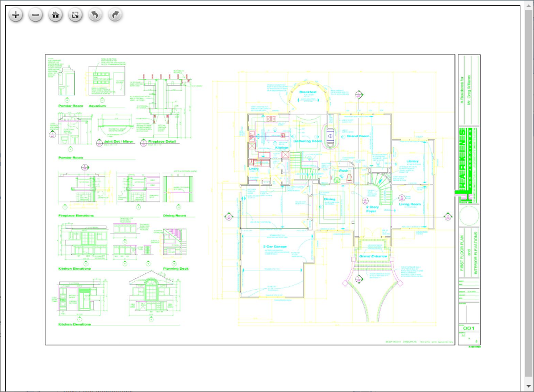Reset the view with the home button
Screen dimensions: 534x392
[55, 15]
